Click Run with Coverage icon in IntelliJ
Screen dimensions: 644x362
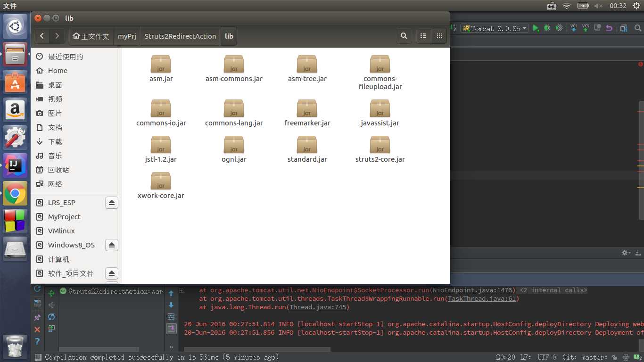coord(559,28)
